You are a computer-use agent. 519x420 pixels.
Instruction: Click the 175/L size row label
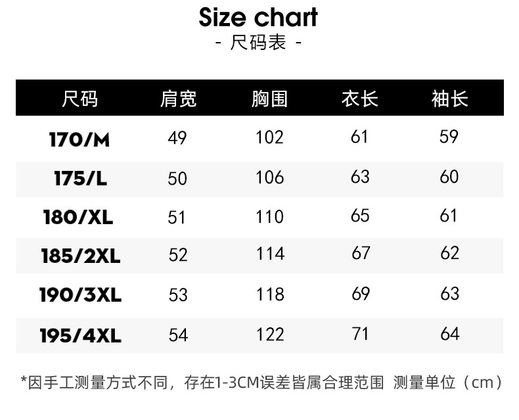point(80,178)
